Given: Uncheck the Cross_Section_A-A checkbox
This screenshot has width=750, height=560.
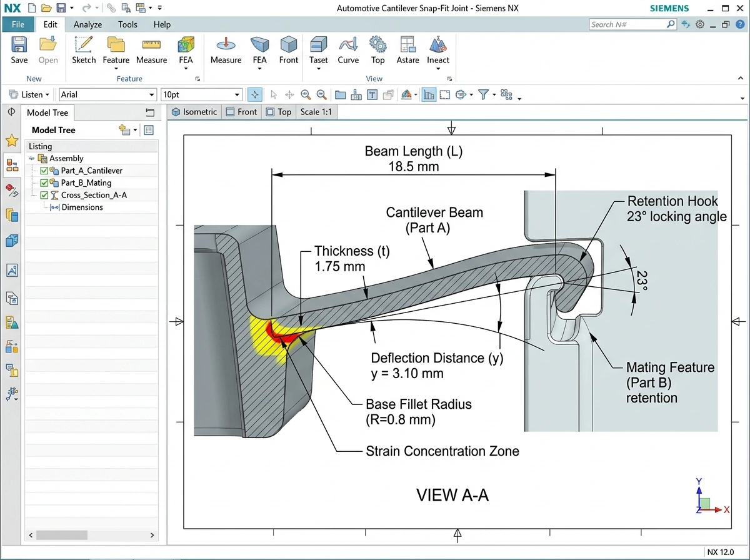Looking at the screenshot, I should pos(44,195).
